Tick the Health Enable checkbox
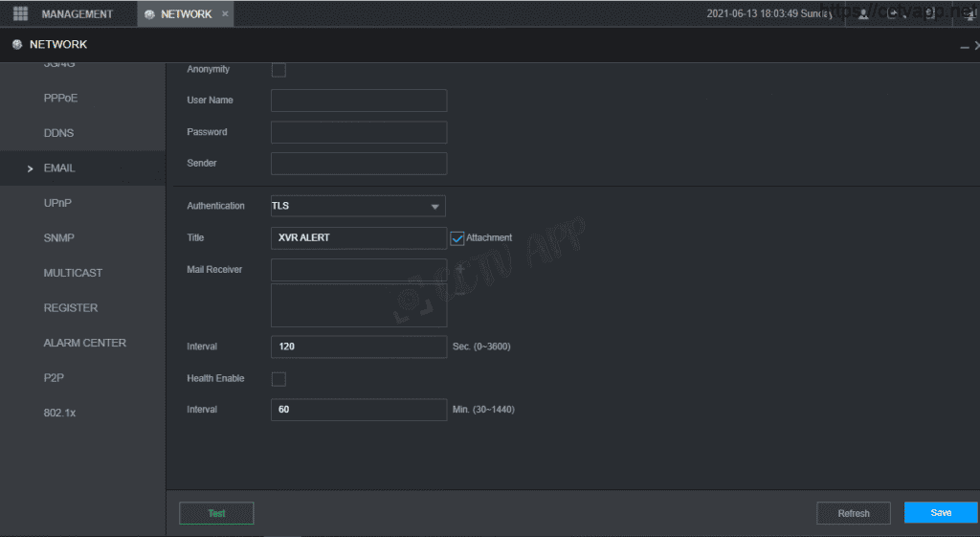The image size is (980, 537). pyautogui.click(x=278, y=379)
